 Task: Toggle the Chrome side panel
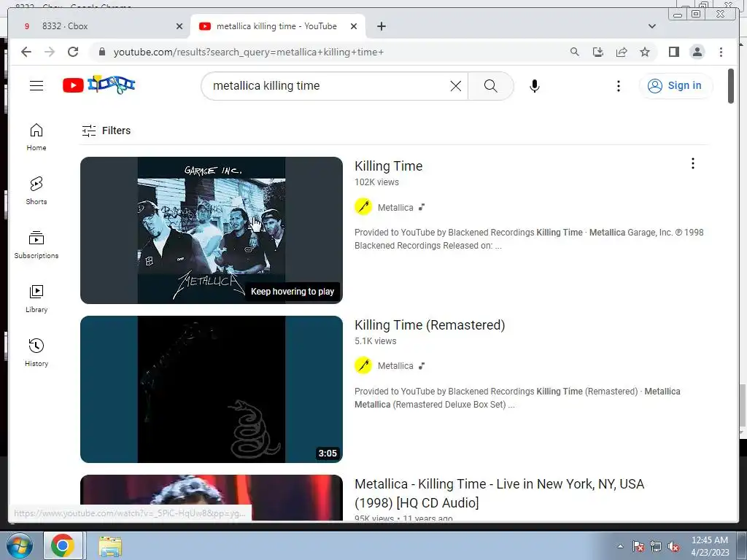pos(673,52)
